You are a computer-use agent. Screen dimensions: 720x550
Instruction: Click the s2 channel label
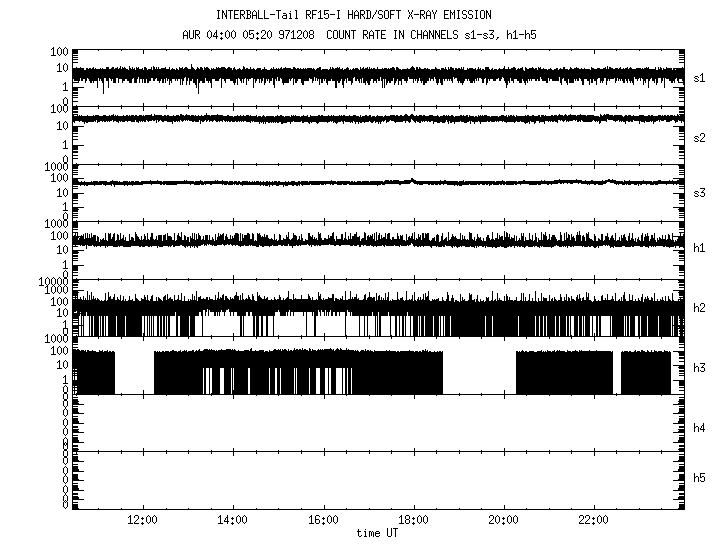699,137
